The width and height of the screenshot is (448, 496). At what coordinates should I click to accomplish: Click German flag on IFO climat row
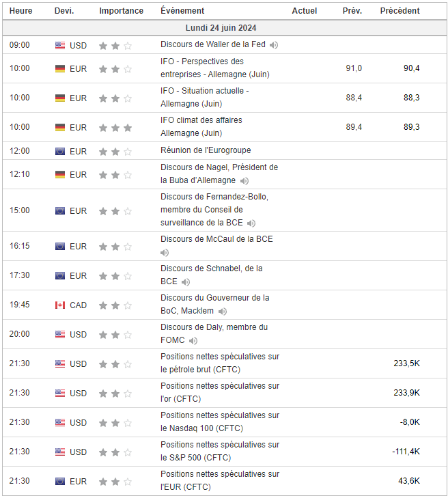[60, 127]
